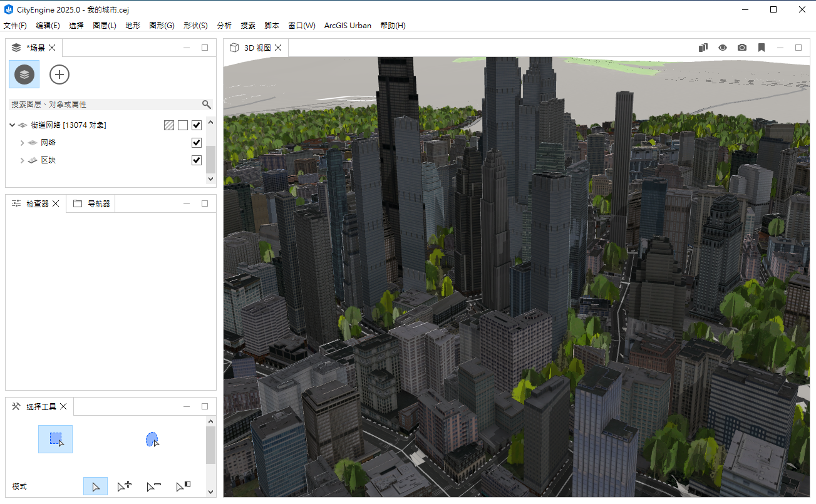The width and height of the screenshot is (816, 504).
Task: Select the lasso selection tool
Action: point(152,439)
